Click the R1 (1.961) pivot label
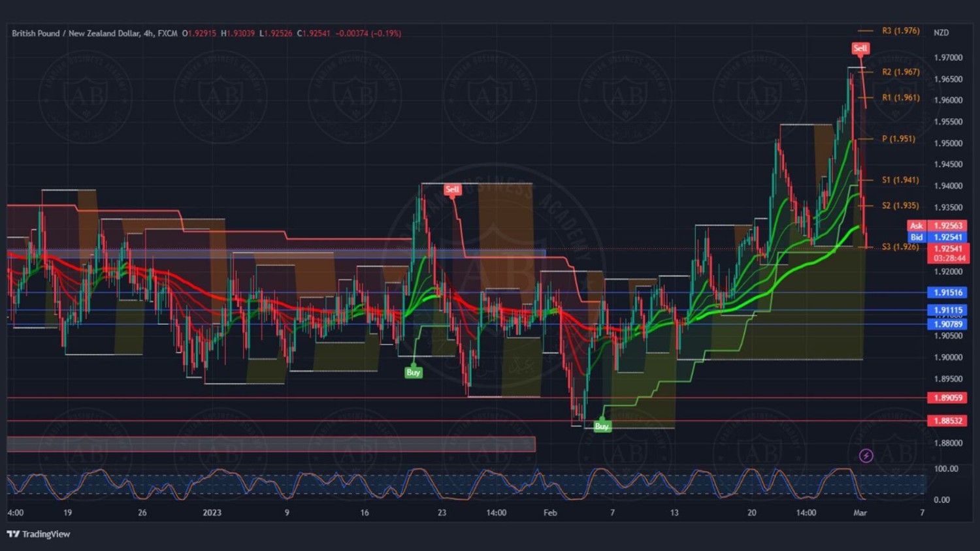This screenshot has width=980, height=551. click(900, 97)
